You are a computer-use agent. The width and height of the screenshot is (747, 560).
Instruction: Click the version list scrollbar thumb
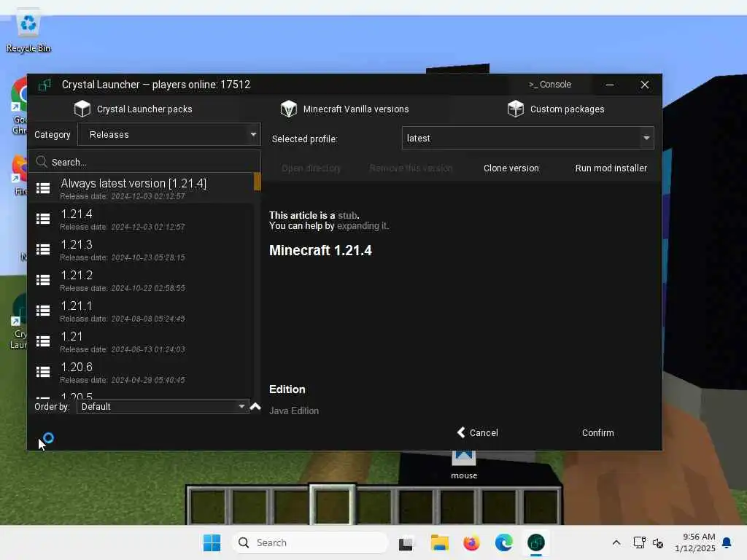coord(258,182)
